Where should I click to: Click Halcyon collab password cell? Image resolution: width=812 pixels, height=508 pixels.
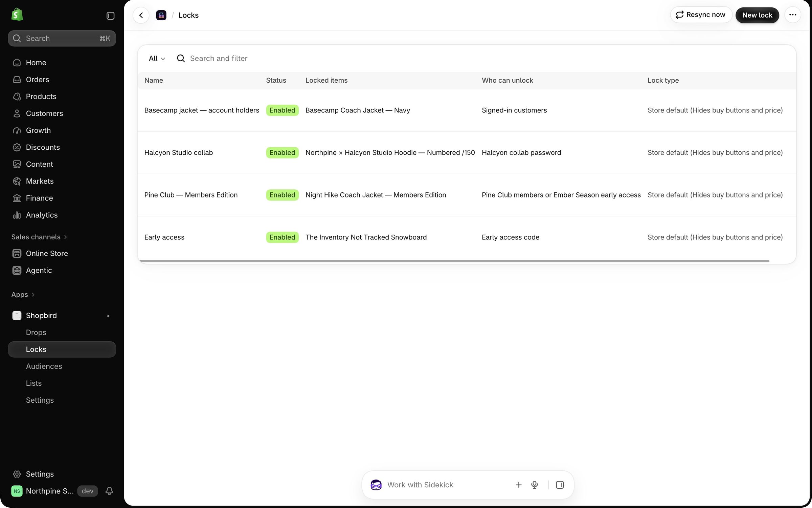coord(521,153)
